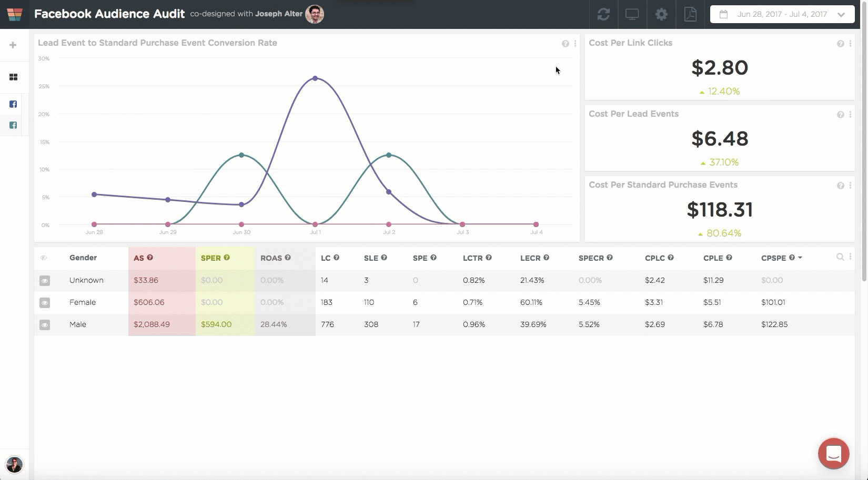Toggle the header eye icon in table
Viewport: 868px width, 480px height.
coord(44,258)
